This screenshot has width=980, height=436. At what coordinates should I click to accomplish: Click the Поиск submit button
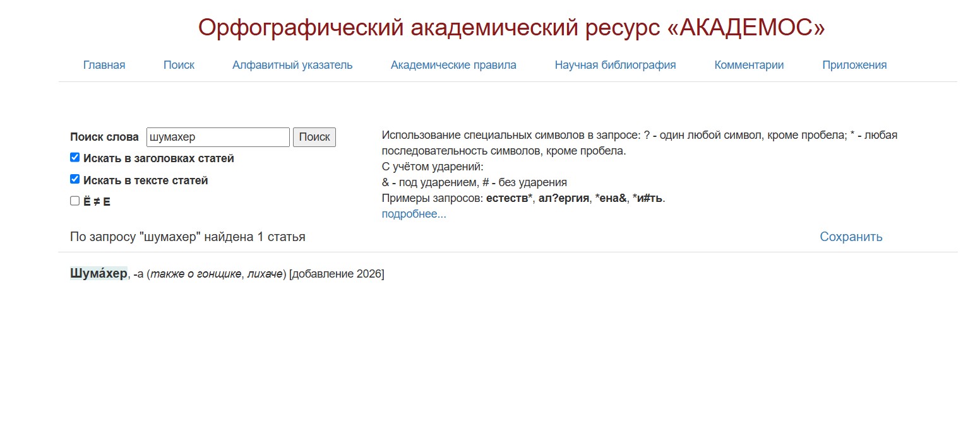point(314,137)
